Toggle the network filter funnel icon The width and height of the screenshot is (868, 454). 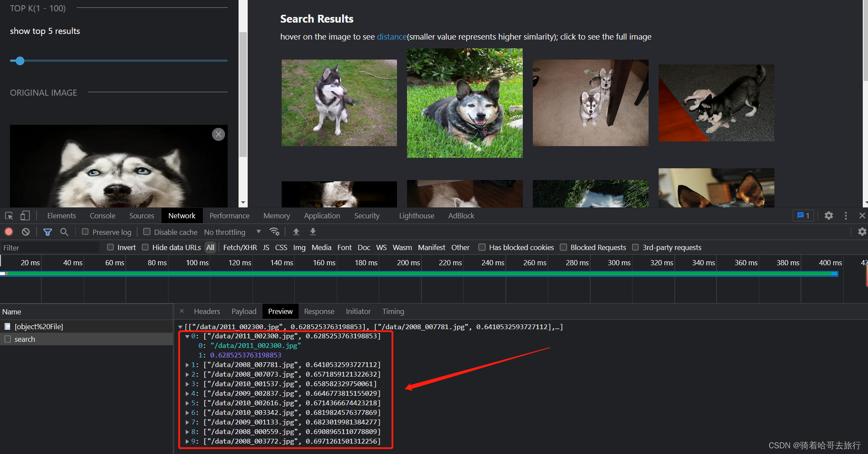(47, 232)
